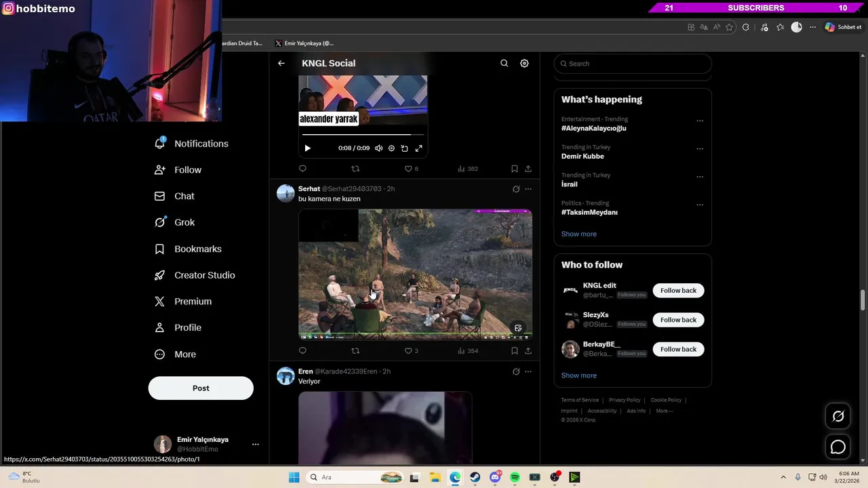Click the Post button
This screenshot has height=488, width=868.
[201, 388]
